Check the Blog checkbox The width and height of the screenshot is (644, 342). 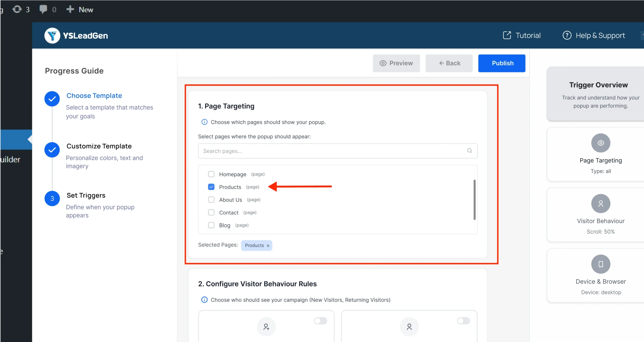tap(211, 225)
